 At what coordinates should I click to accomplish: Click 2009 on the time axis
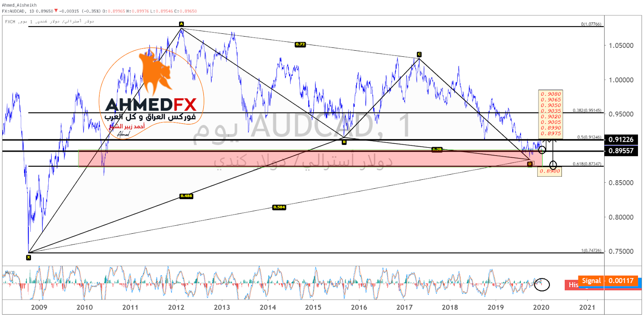(x=39, y=307)
